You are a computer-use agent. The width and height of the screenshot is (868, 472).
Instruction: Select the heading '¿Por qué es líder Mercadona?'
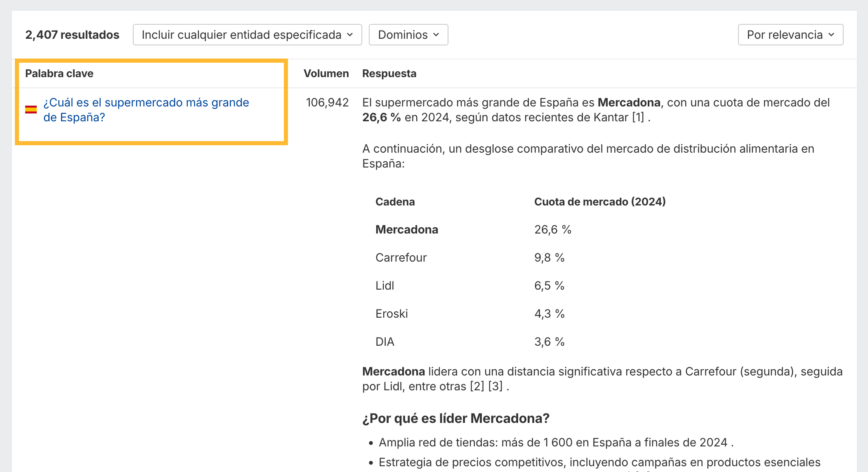point(455,418)
